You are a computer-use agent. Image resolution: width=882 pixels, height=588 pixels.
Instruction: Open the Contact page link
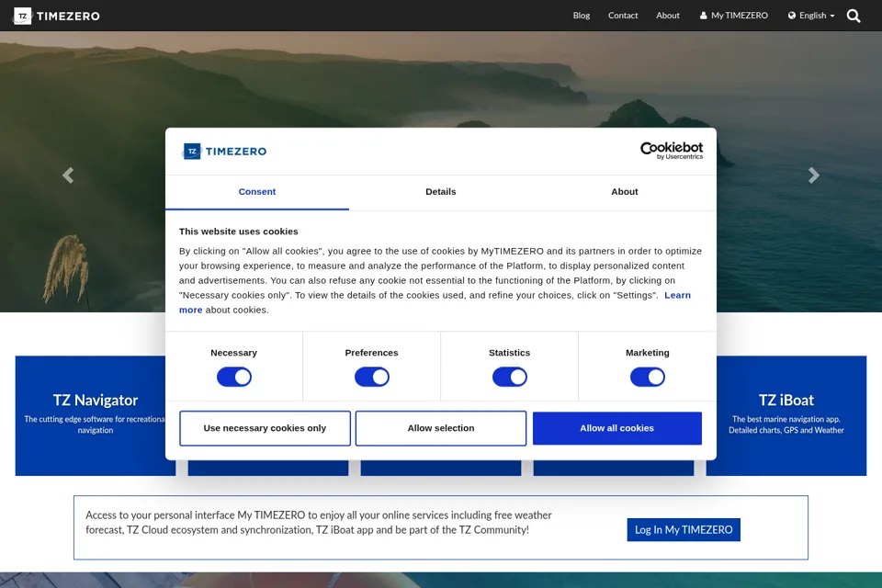[623, 16]
